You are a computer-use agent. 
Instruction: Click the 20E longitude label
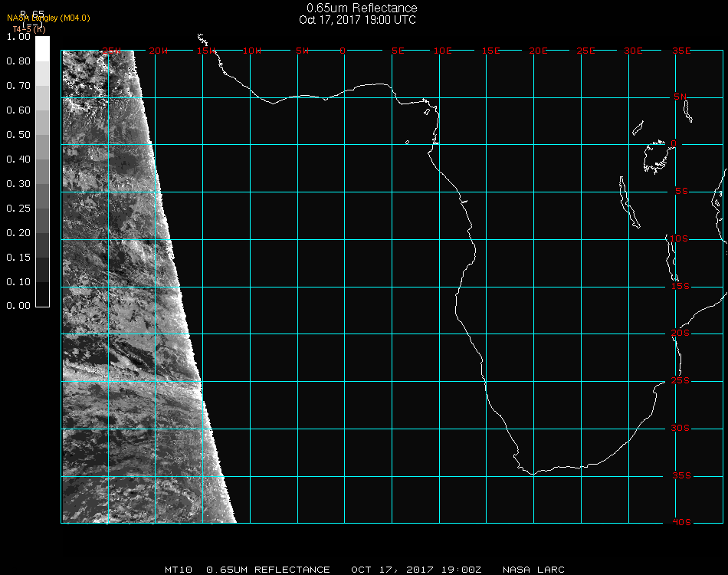pos(539,51)
